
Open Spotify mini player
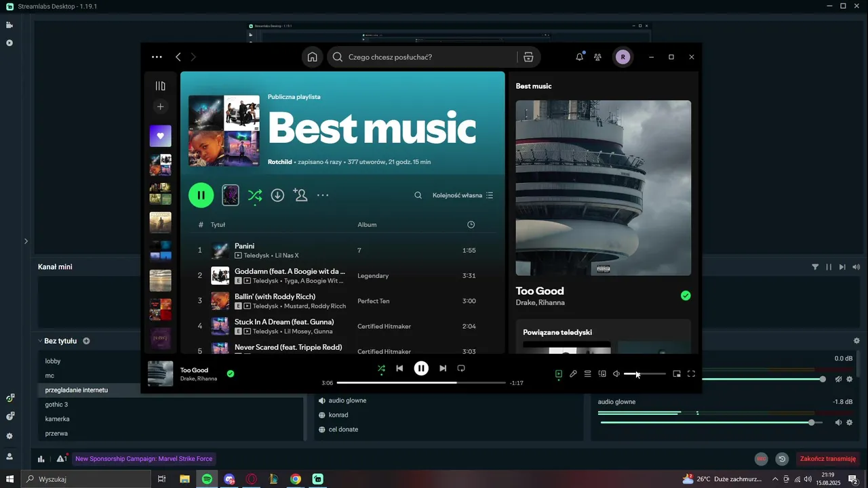coord(677,373)
